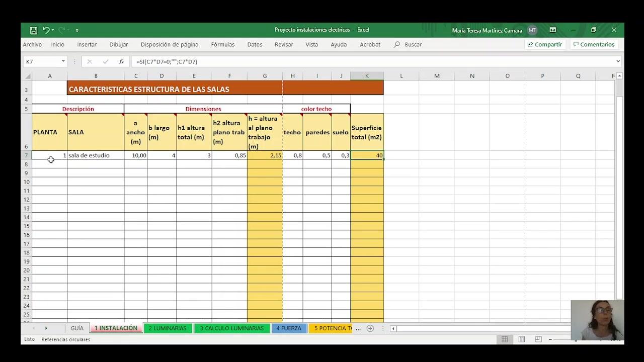The image size is (644, 362).
Task: Select the h2 altura plano trab header
Action: click(x=229, y=132)
